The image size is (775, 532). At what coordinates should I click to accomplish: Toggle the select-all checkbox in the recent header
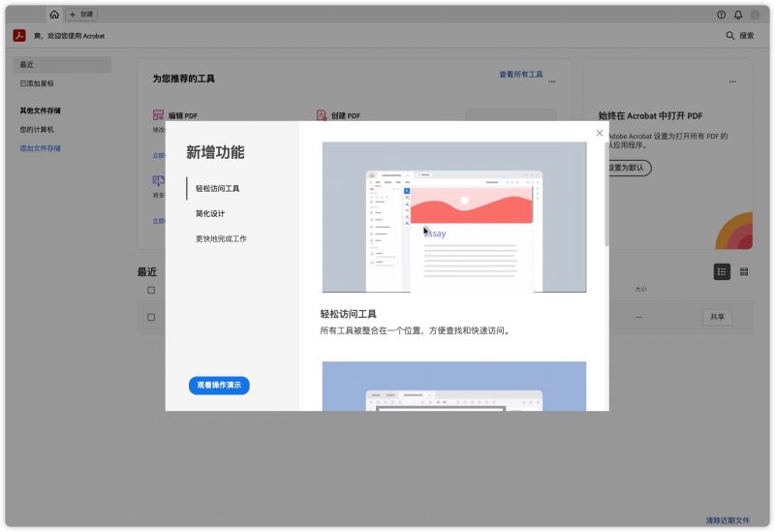151,291
